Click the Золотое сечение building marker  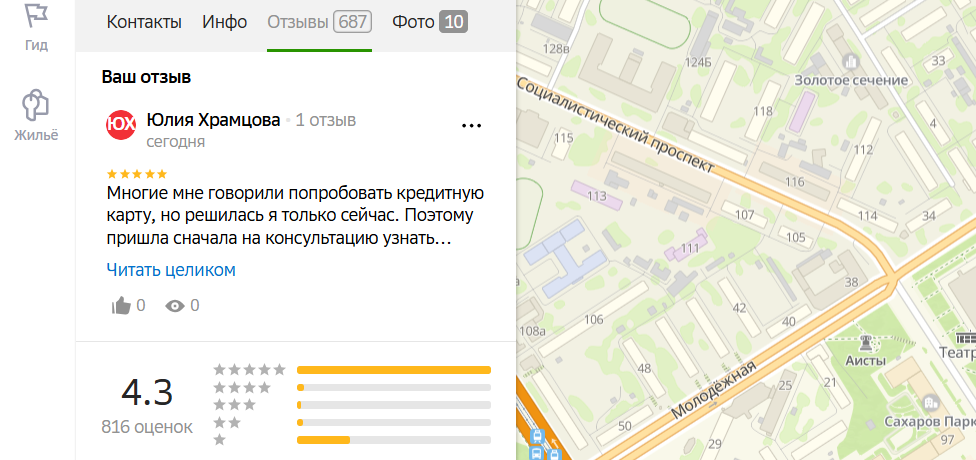pos(850,61)
